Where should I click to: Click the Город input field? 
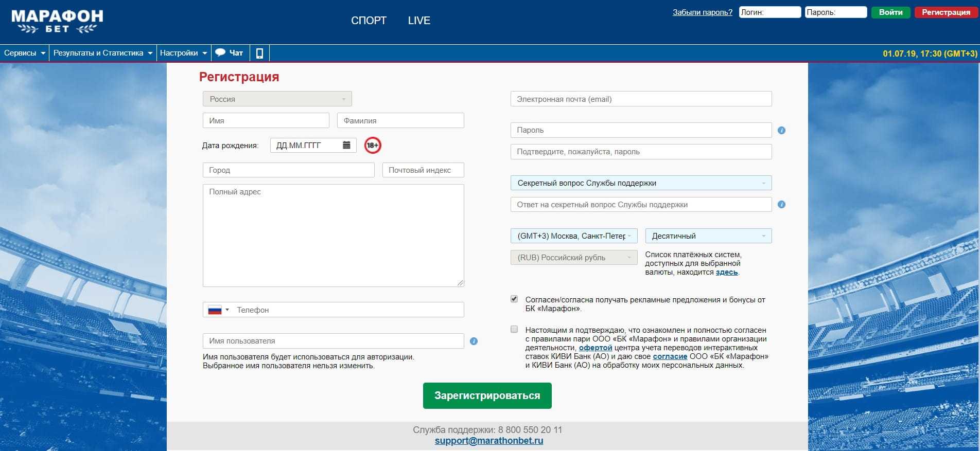289,170
